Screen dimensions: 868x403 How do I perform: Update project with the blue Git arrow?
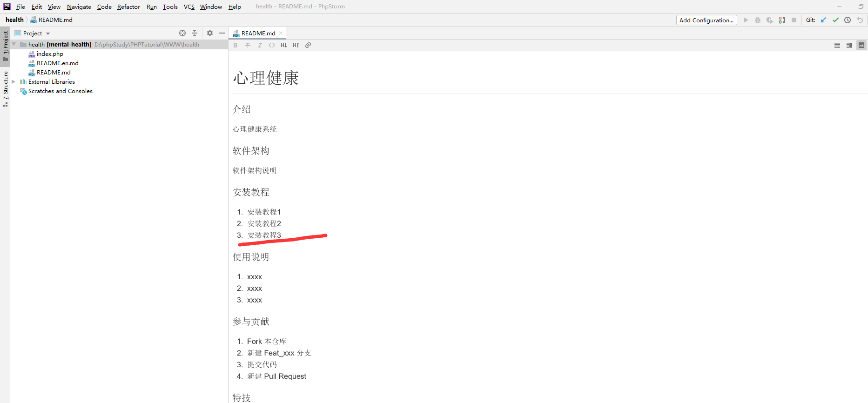coord(823,20)
